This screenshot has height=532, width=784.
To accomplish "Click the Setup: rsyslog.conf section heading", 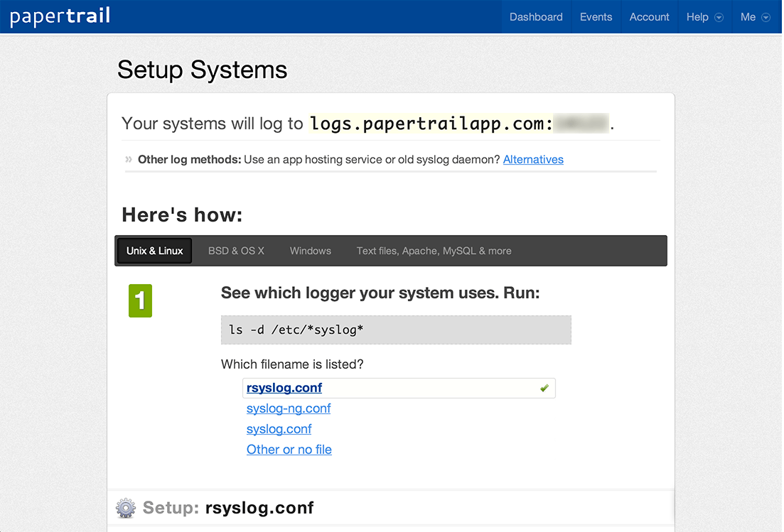I will (228, 508).
